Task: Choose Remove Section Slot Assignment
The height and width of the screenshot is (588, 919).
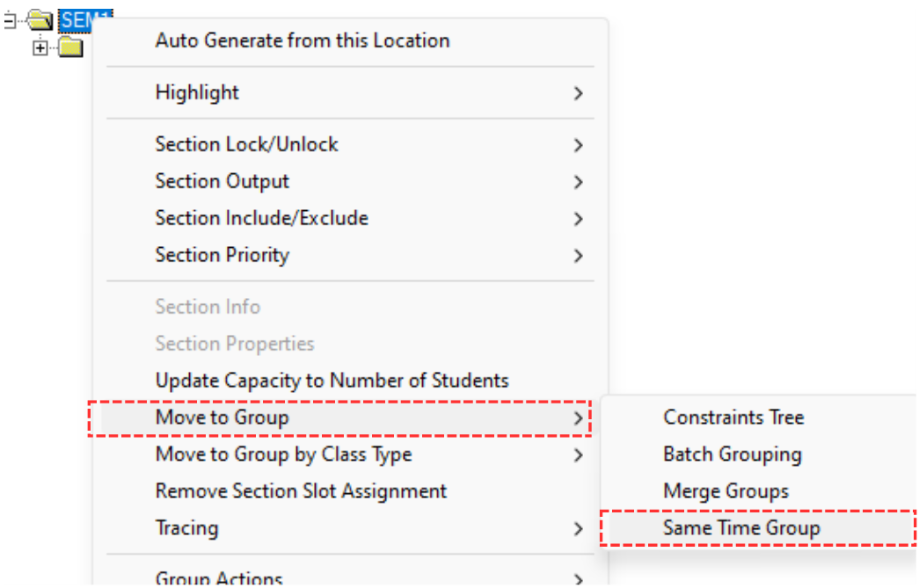Action: (x=301, y=490)
